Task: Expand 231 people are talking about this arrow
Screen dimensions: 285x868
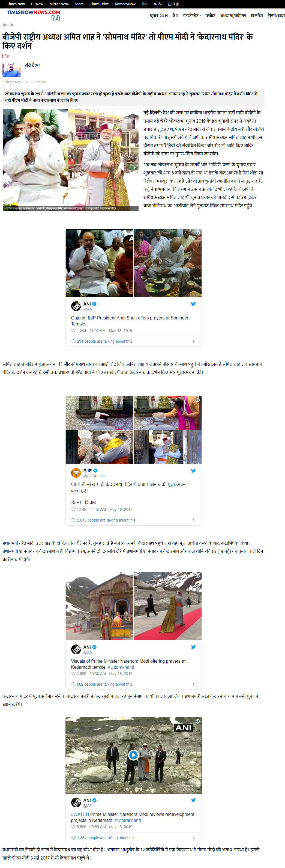Action: 193,341
